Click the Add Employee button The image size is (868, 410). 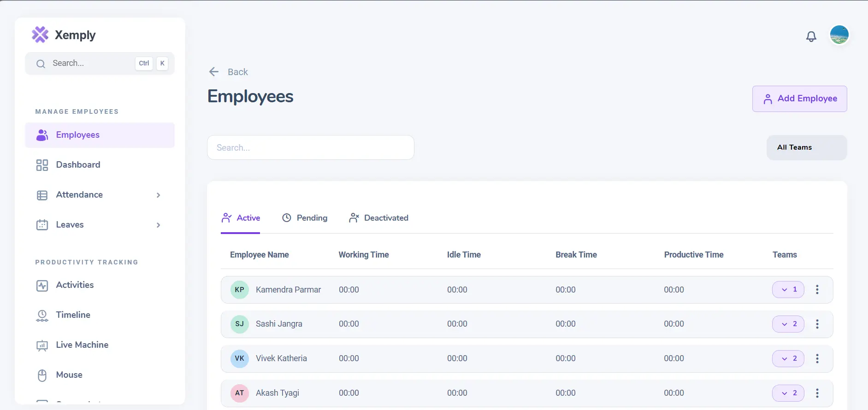800,99
